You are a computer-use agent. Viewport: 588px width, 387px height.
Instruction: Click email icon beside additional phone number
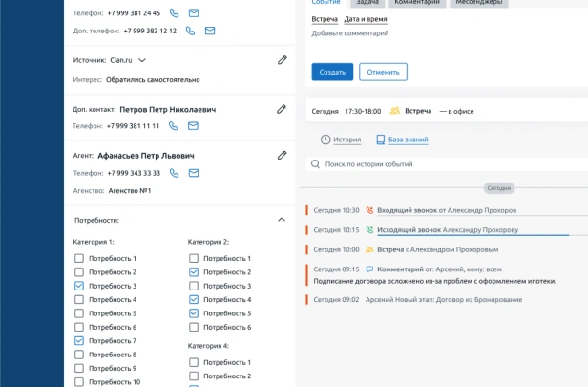coord(209,31)
